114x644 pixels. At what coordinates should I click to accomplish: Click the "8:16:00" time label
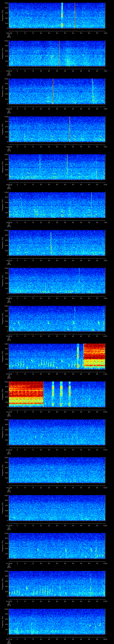coord(9,601)
